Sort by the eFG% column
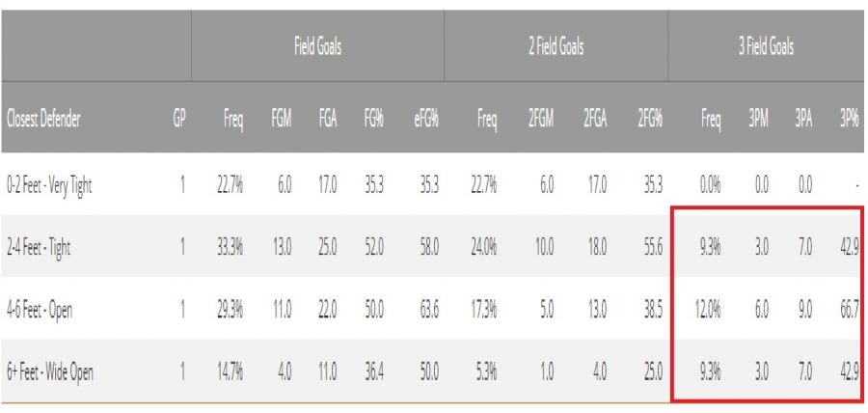The image size is (868, 413). pos(425,121)
